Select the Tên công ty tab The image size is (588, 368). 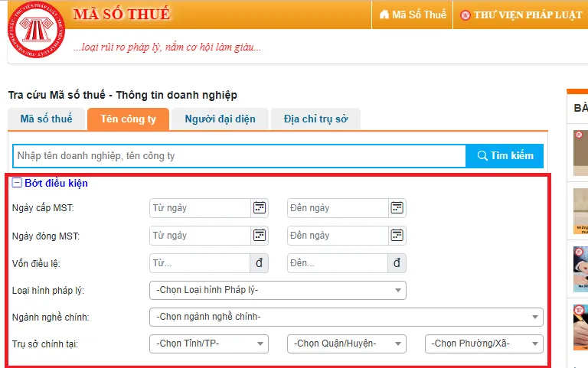129,119
